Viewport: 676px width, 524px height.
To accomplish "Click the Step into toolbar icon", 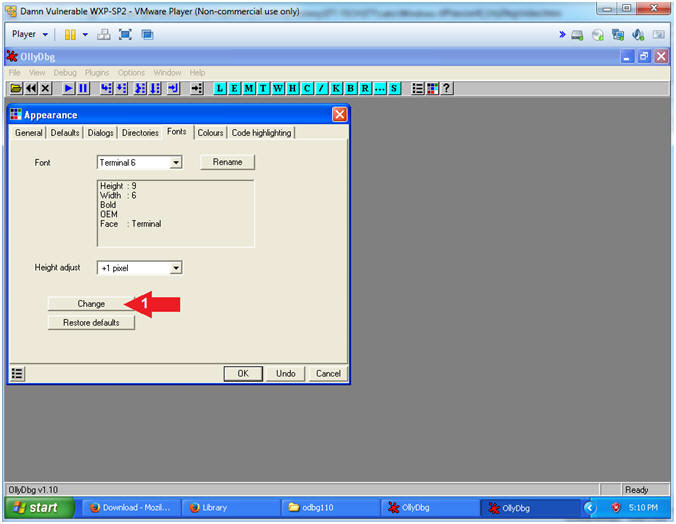I will click(x=106, y=88).
